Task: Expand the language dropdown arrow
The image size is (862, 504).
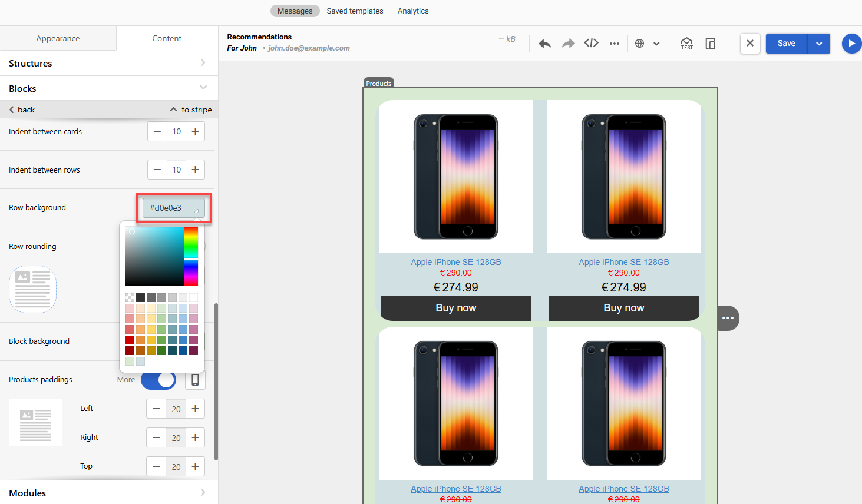Action: click(x=656, y=44)
